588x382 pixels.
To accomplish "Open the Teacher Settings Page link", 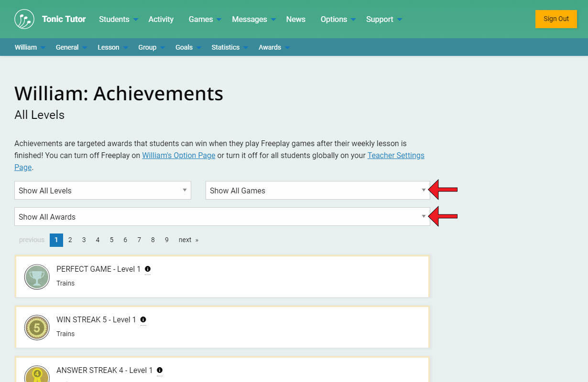I will tap(395, 155).
